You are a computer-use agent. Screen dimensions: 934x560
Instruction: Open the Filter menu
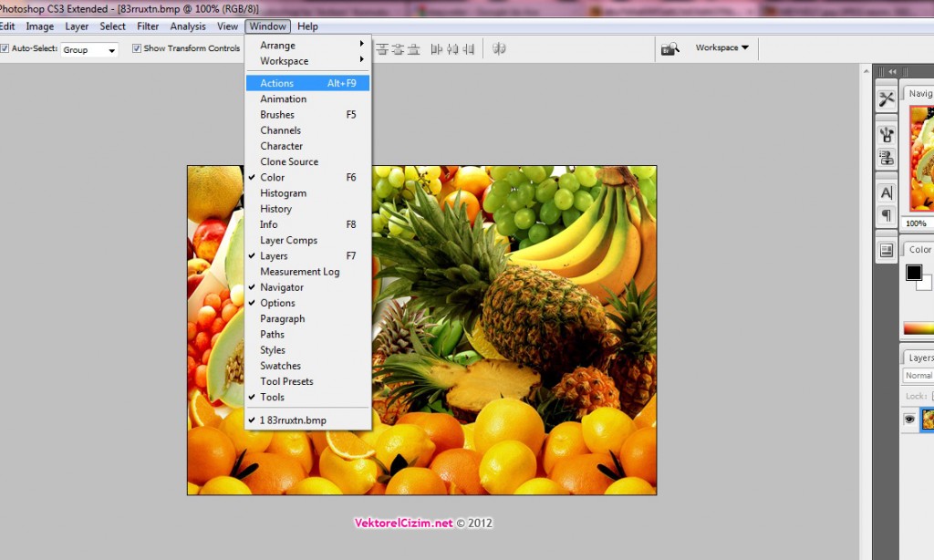(148, 26)
